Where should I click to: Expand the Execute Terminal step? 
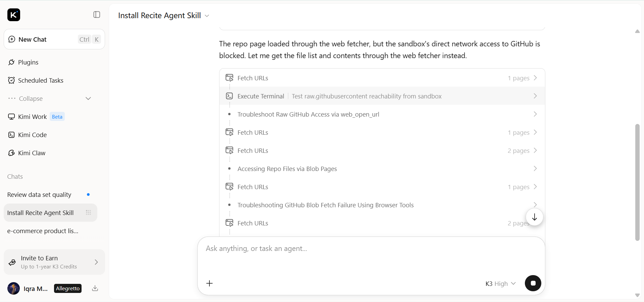382,96
